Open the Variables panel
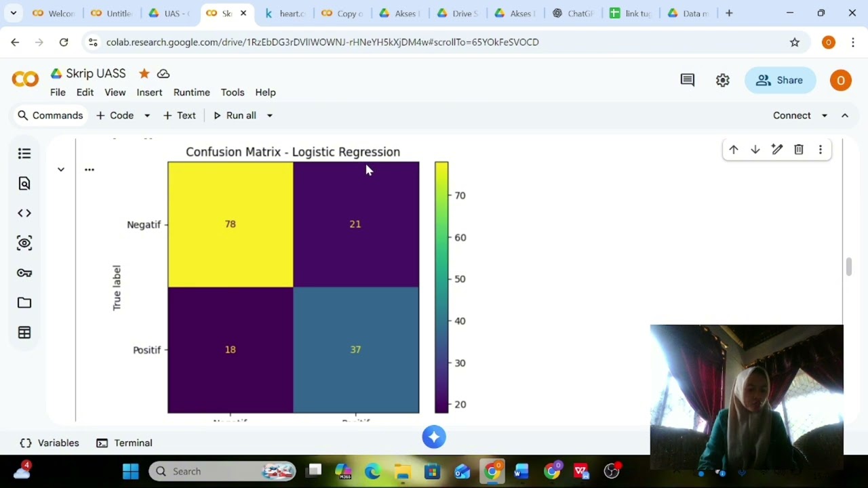Image resolution: width=868 pixels, height=488 pixels. pyautogui.click(x=50, y=443)
